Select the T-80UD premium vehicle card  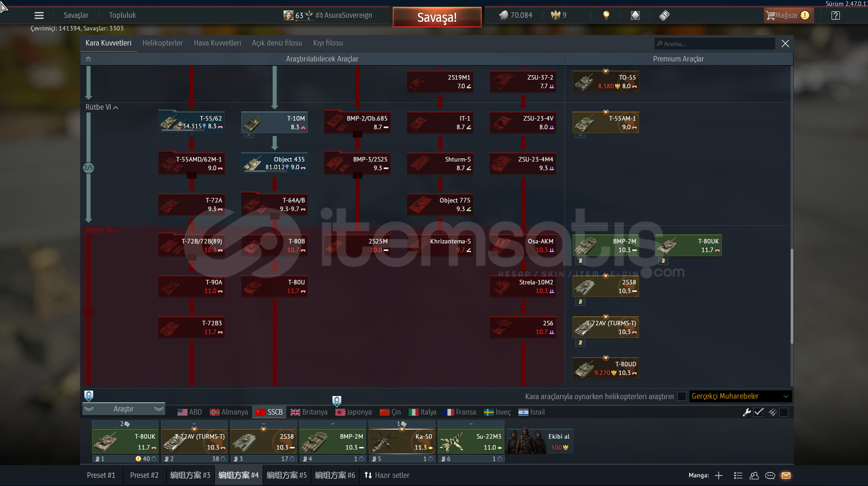(x=606, y=368)
